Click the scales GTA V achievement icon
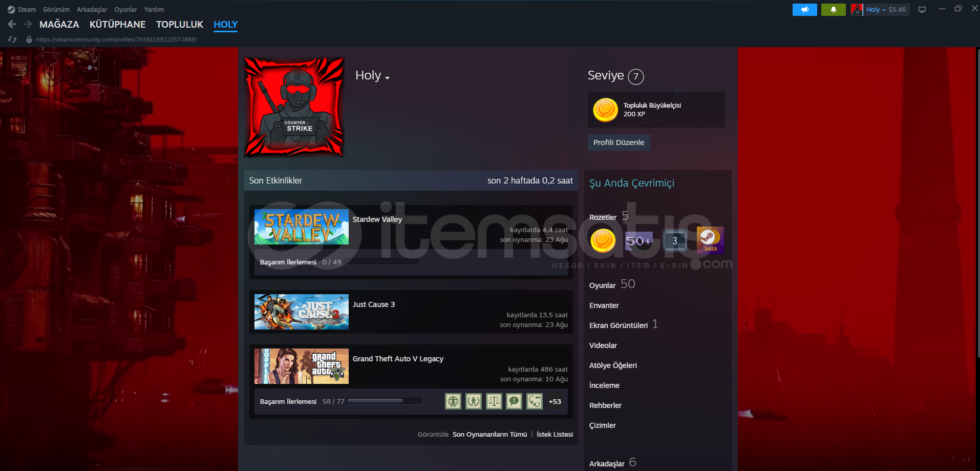This screenshot has height=471, width=980. pyautogui.click(x=494, y=401)
